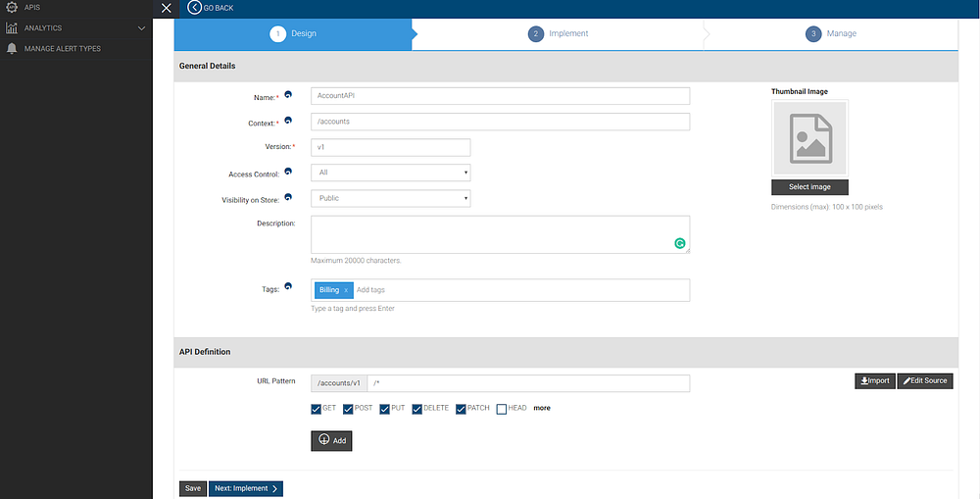Switch to the Design step tab
The width and height of the screenshot is (980, 499).
[292, 33]
